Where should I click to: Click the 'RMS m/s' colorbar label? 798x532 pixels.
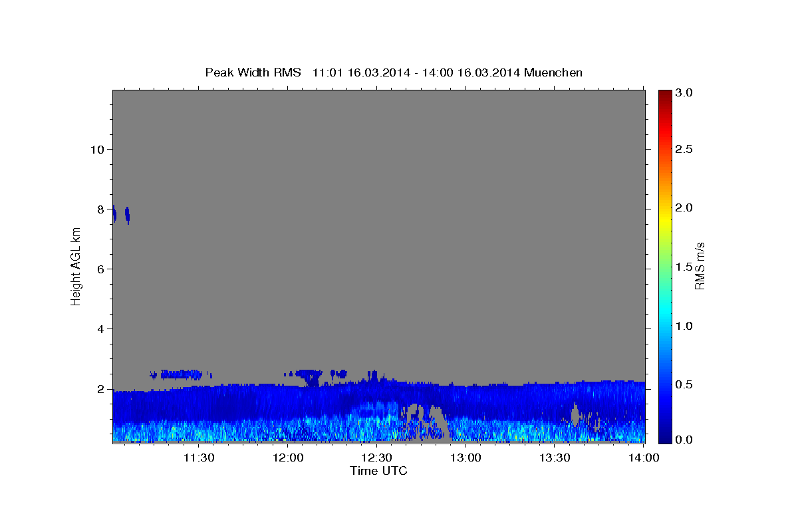700,266
